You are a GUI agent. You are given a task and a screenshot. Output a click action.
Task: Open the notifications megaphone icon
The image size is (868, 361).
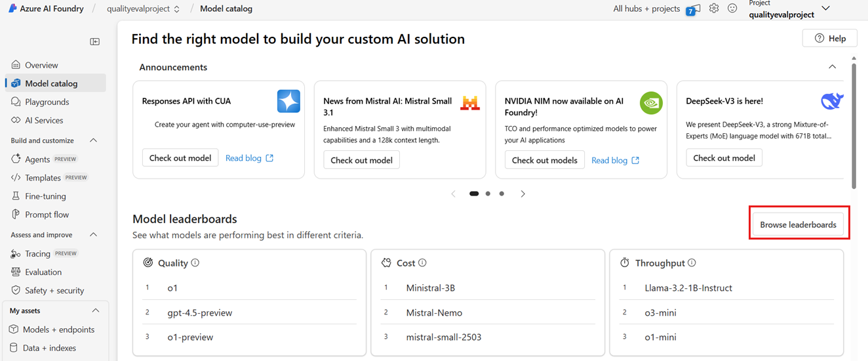(694, 9)
